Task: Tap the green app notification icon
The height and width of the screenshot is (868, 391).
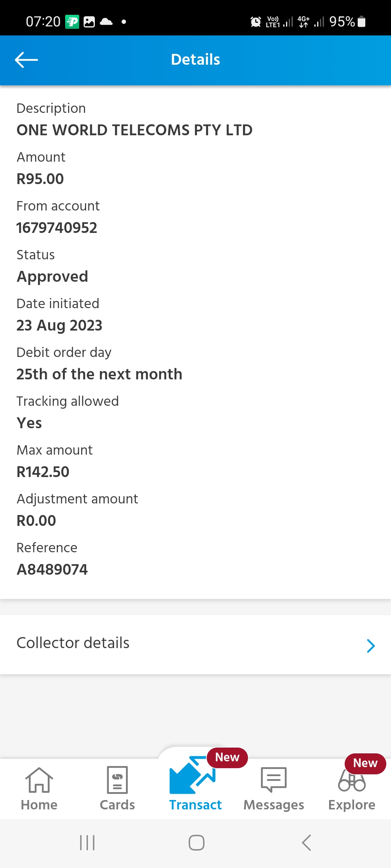Action: (72, 22)
